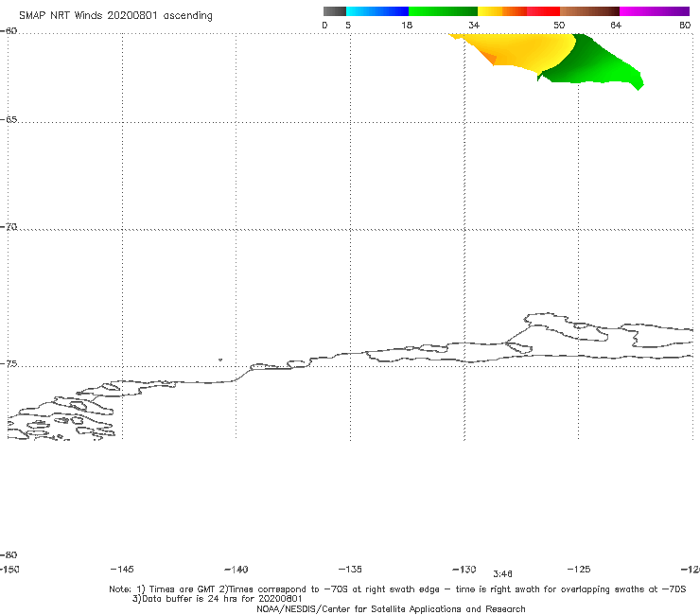Click the tiny island dot near -140 longitude
The image size is (700, 615).
coord(220,360)
